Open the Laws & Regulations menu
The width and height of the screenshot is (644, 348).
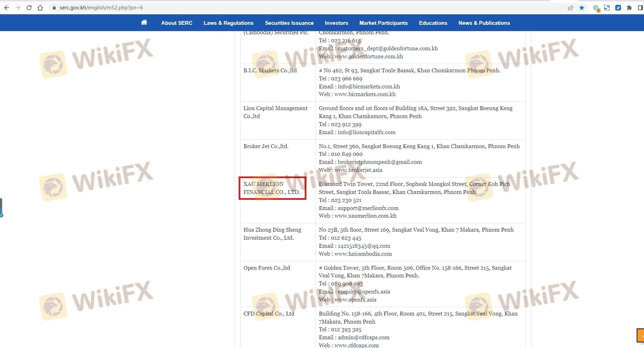coord(228,23)
